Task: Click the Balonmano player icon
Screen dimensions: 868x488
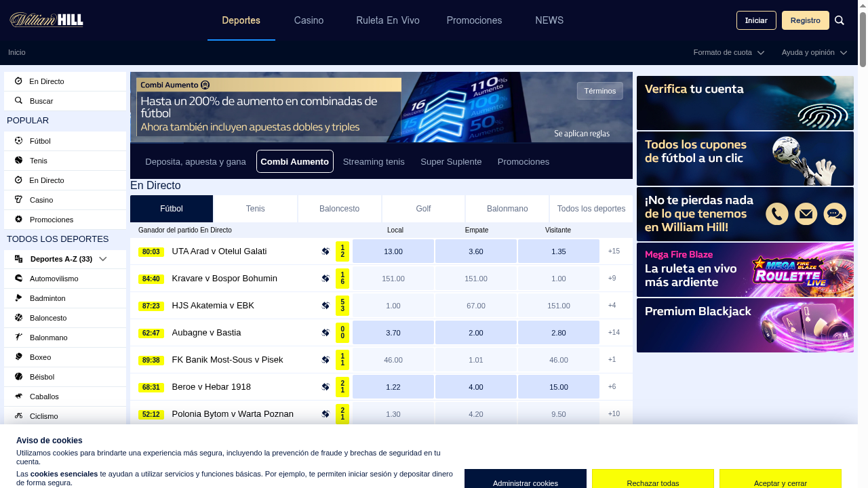Action: (18, 338)
